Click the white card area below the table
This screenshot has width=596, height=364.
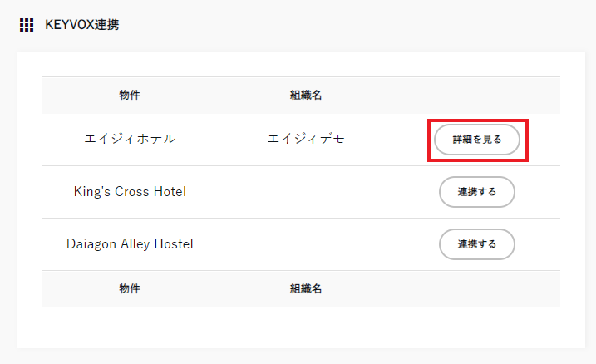pyautogui.click(x=299, y=327)
